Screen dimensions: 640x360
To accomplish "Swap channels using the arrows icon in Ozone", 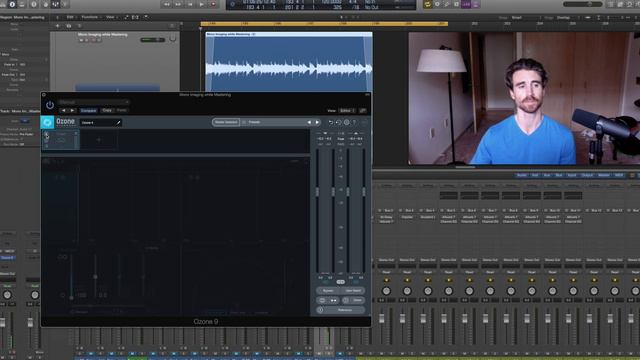I will click(333, 300).
